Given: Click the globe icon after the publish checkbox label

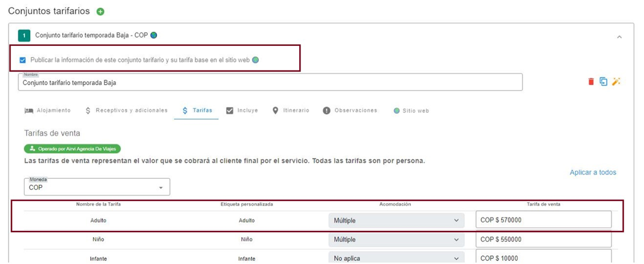Looking at the screenshot, I should 255,60.
